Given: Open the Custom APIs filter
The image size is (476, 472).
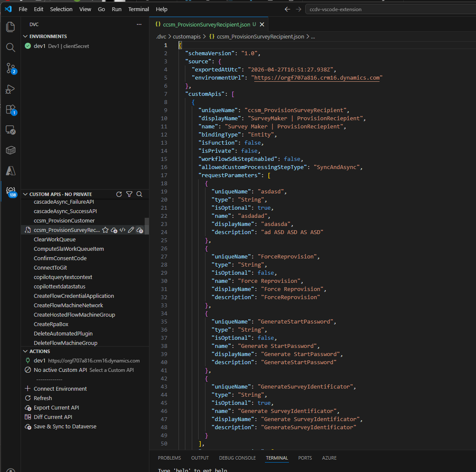Looking at the screenshot, I should click(x=129, y=194).
